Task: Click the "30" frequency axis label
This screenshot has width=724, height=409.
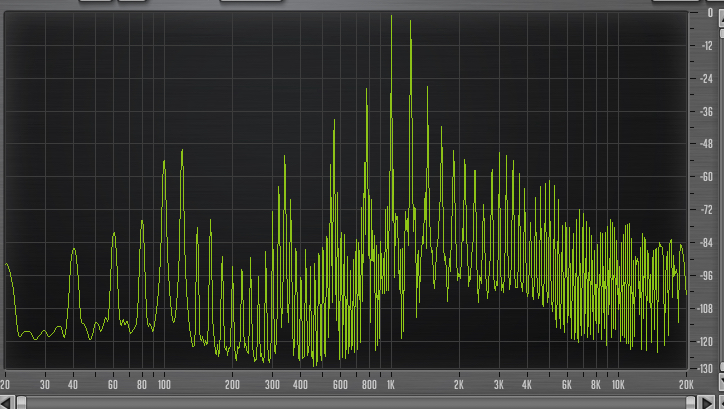Action: click(x=45, y=385)
